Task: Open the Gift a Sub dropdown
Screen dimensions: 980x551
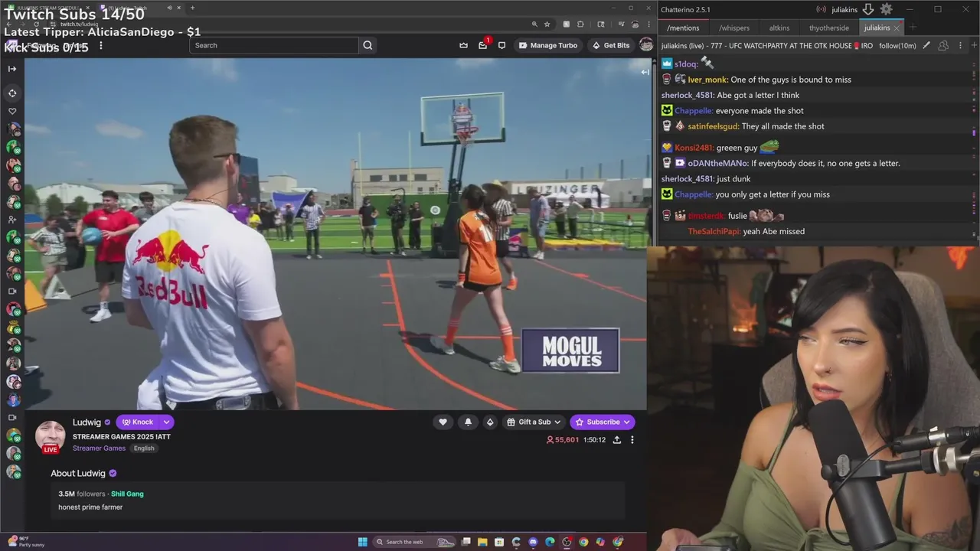Action: [534, 422]
